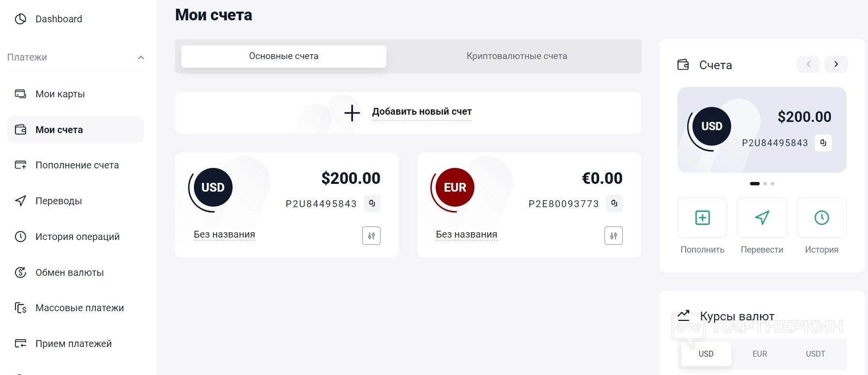Show previous account in Счета widget

(808, 64)
